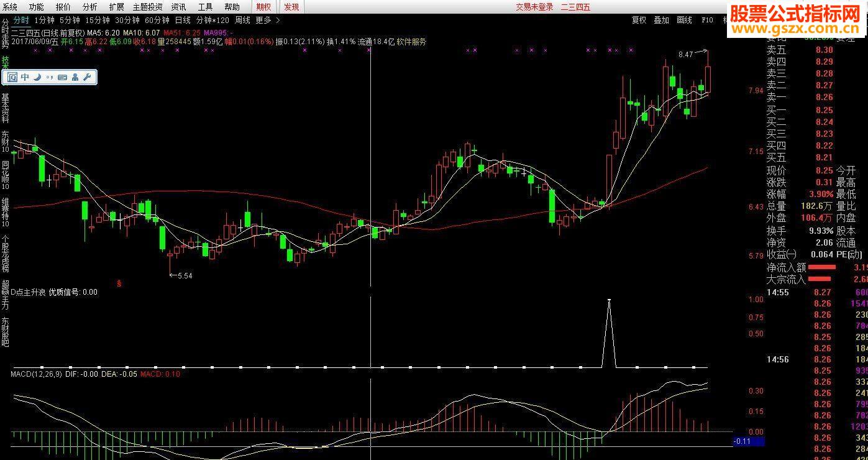Viewport: 868px width, 460px height.
Task: Open the 同花顺10 side tab
Action: [x=5, y=175]
